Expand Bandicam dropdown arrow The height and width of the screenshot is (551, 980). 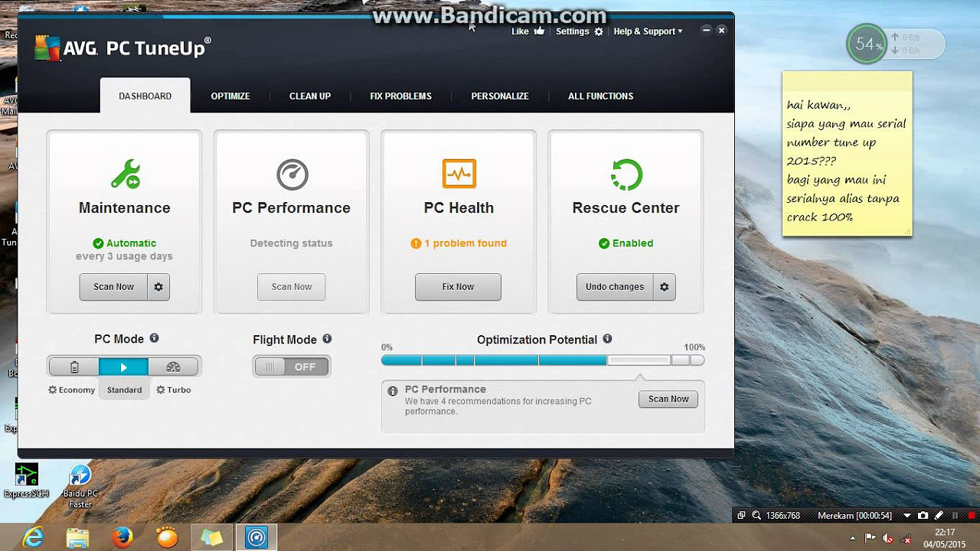907,516
